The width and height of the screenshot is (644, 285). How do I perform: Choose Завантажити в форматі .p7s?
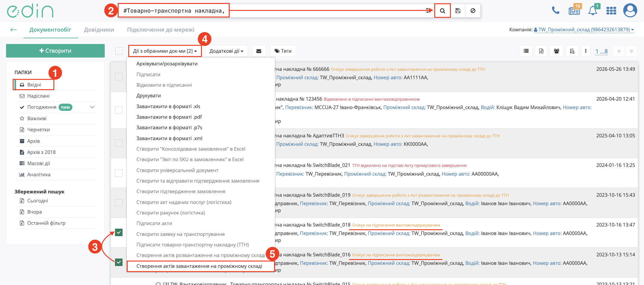169,127
